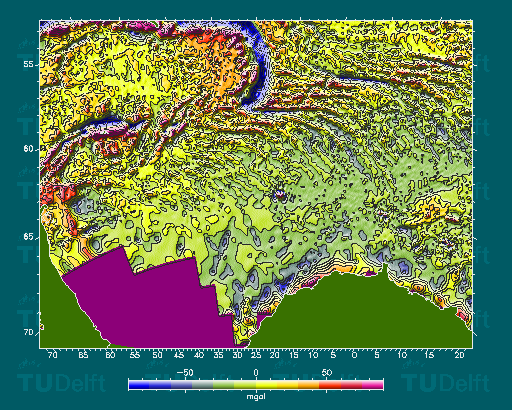Pick the gray segment on the color scale

coord(203,385)
